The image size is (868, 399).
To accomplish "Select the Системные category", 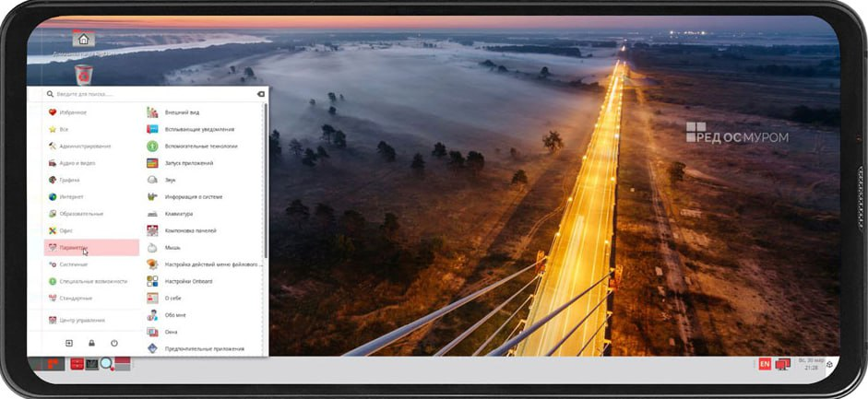I will (x=91, y=264).
